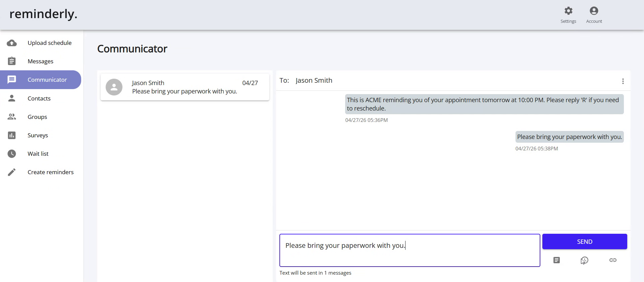The height and width of the screenshot is (282, 644).
Task: Click the Communicator chat bubble icon
Action: (x=12, y=80)
